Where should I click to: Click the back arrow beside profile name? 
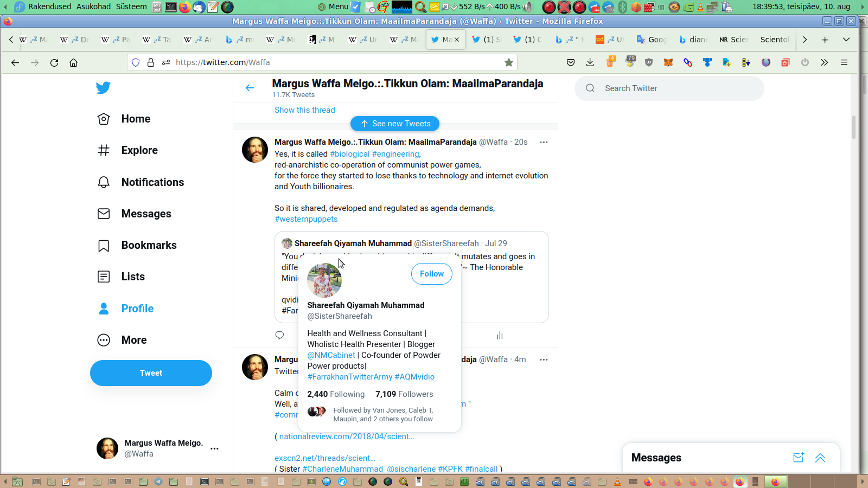point(250,88)
